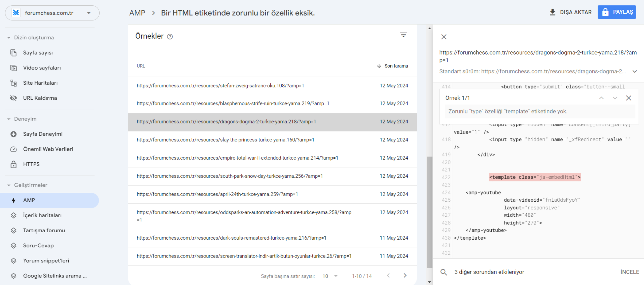Open Soru-Cevap enhancement report
The image size is (644, 285).
click(50, 245)
